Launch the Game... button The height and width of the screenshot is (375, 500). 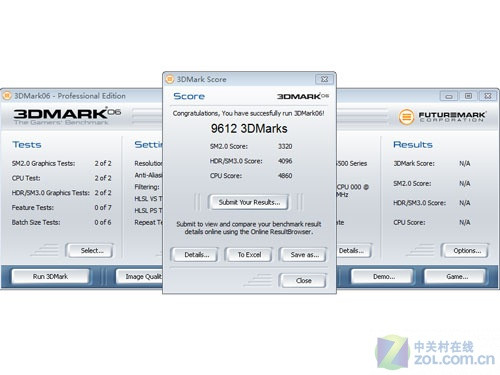(456, 276)
